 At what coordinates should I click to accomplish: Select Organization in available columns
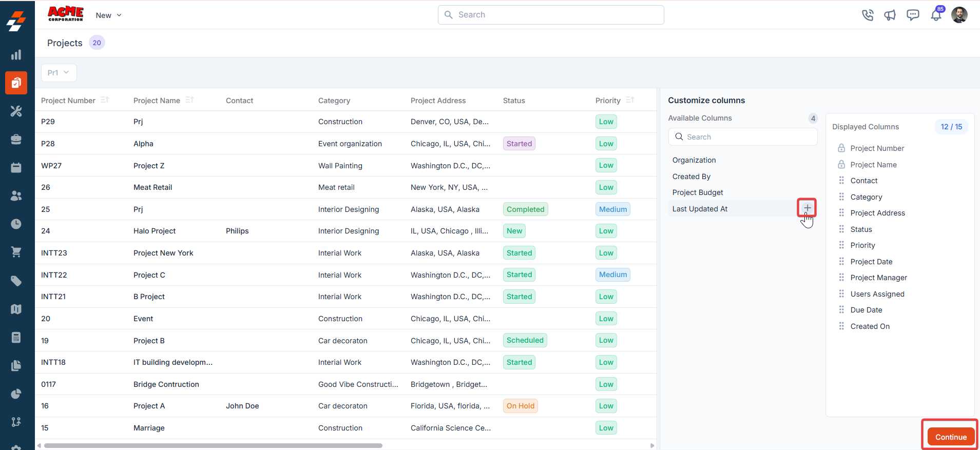[694, 160]
